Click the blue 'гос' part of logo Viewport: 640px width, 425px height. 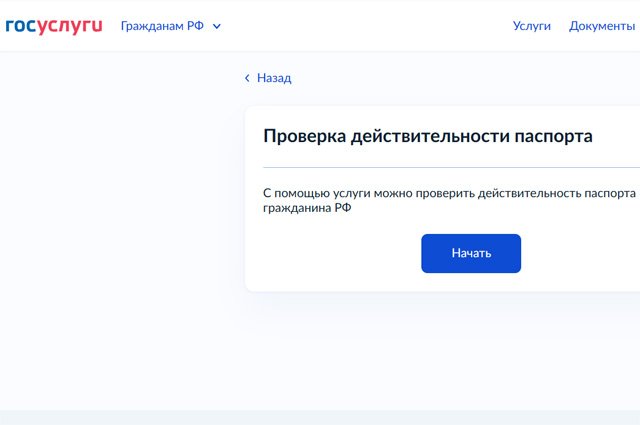tap(20, 25)
